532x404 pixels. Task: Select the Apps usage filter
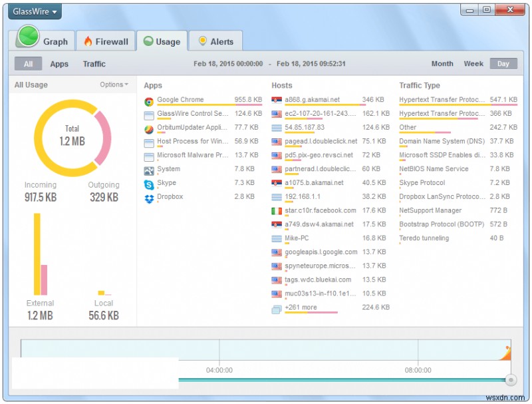click(59, 64)
